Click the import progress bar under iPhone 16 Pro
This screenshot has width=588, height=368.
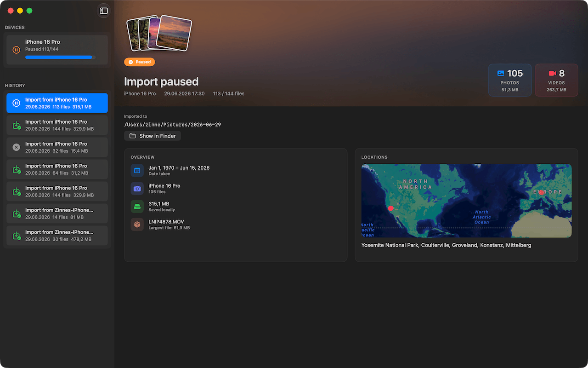(x=60, y=57)
